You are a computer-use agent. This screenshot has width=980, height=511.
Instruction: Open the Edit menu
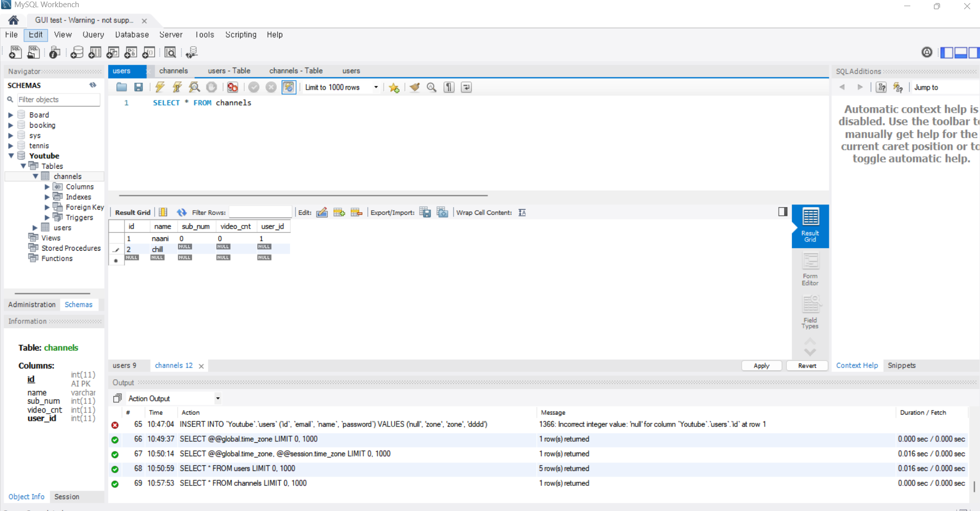click(x=35, y=35)
